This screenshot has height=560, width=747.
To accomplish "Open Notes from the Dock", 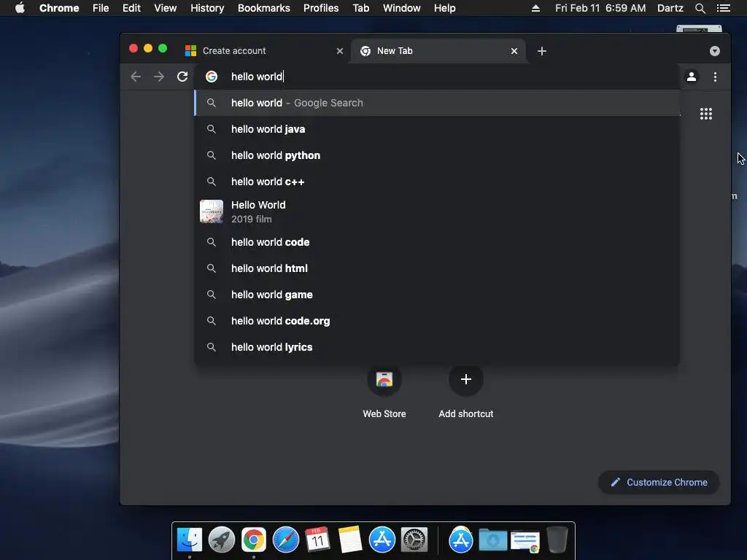I will [349, 540].
